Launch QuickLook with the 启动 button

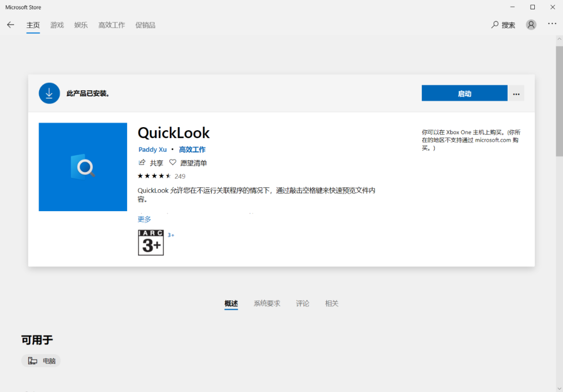point(464,93)
